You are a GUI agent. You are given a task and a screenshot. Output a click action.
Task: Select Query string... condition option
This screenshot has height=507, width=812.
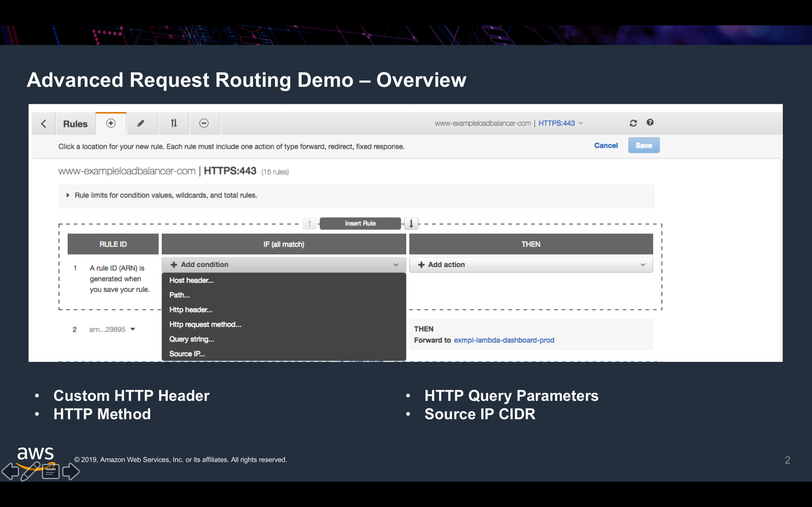[192, 339]
